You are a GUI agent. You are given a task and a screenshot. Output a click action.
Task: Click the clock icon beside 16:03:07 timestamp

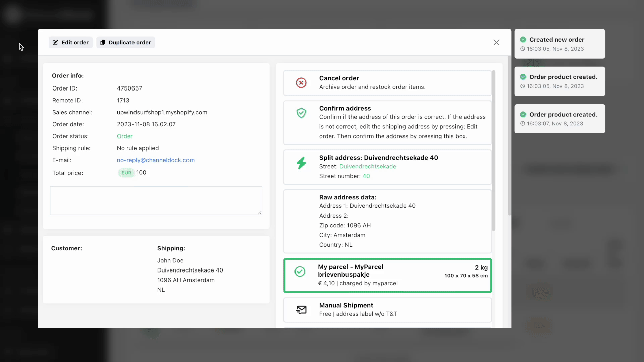(522, 123)
